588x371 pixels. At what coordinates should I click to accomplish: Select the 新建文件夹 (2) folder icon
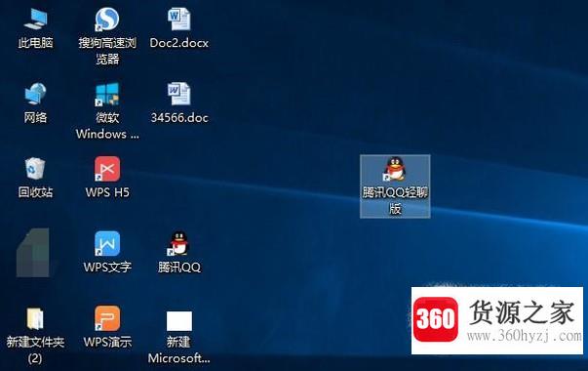coord(35,318)
